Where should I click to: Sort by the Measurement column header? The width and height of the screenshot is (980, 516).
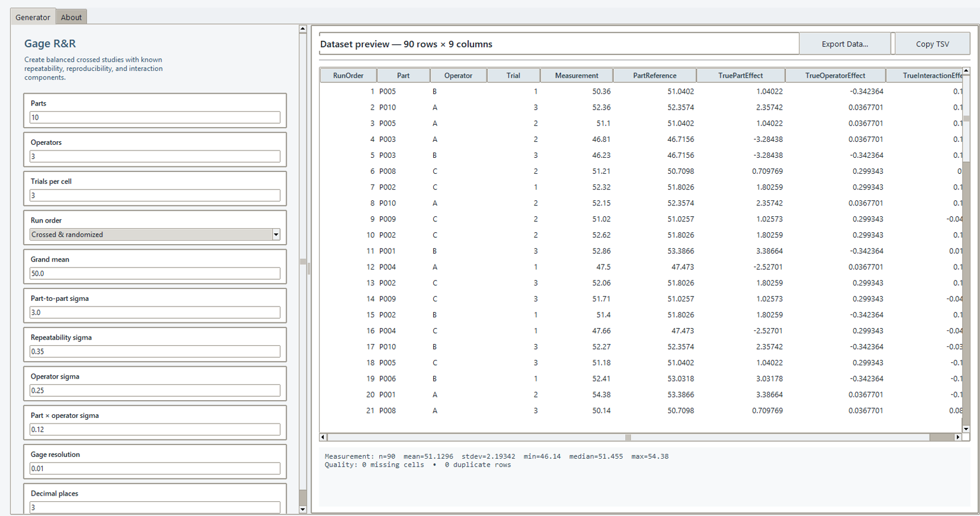click(x=576, y=75)
